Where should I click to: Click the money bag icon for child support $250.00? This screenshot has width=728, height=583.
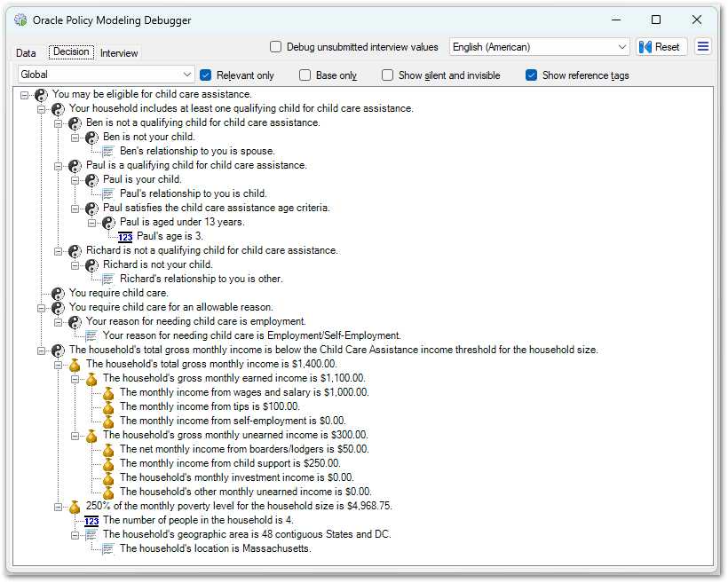pyautogui.click(x=108, y=464)
